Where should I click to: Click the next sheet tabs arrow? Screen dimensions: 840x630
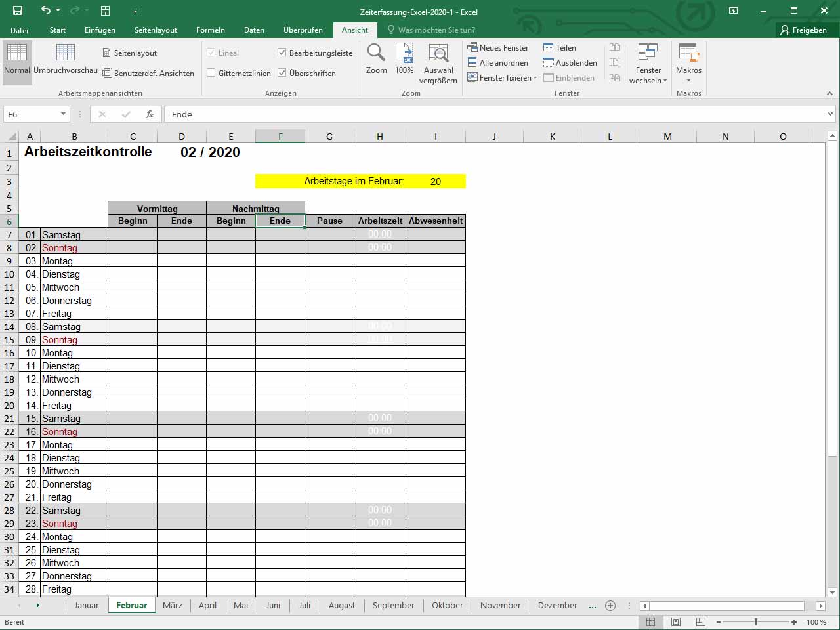click(37, 605)
